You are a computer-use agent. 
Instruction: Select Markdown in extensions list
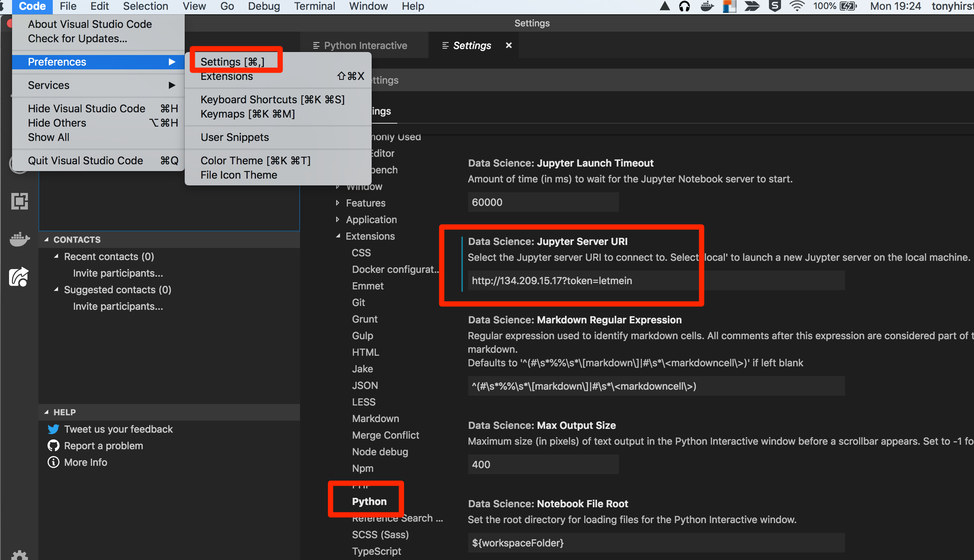[x=375, y=418]
